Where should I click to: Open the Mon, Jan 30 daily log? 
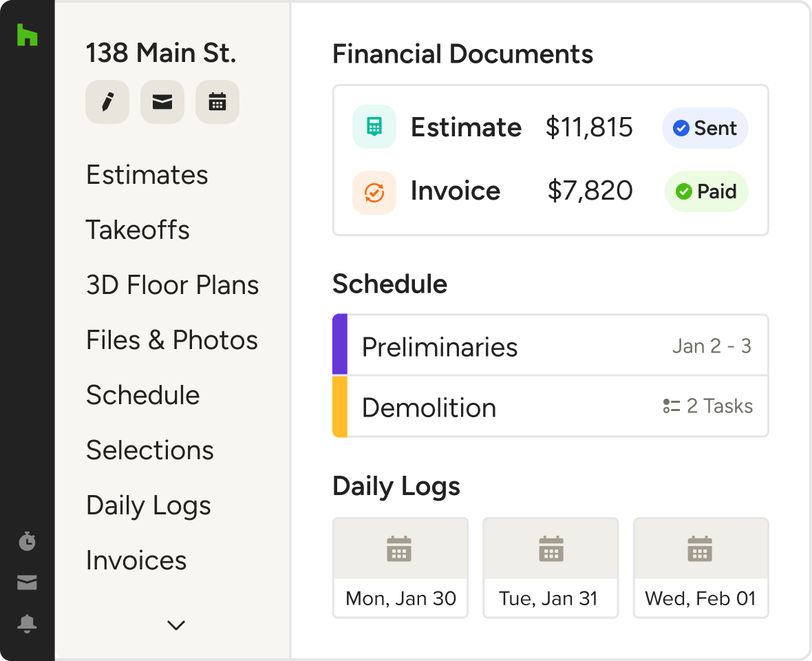pos(400,568)
